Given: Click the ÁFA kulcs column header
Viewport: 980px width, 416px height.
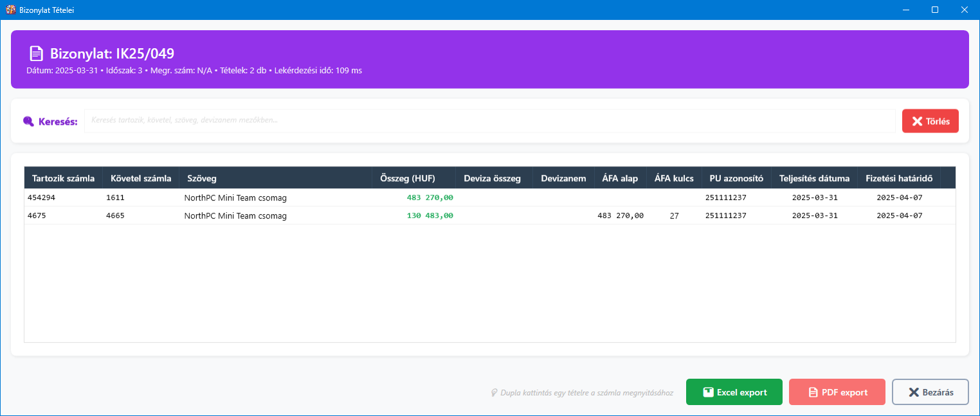Looking at the screenshot, I should (673, 178).
